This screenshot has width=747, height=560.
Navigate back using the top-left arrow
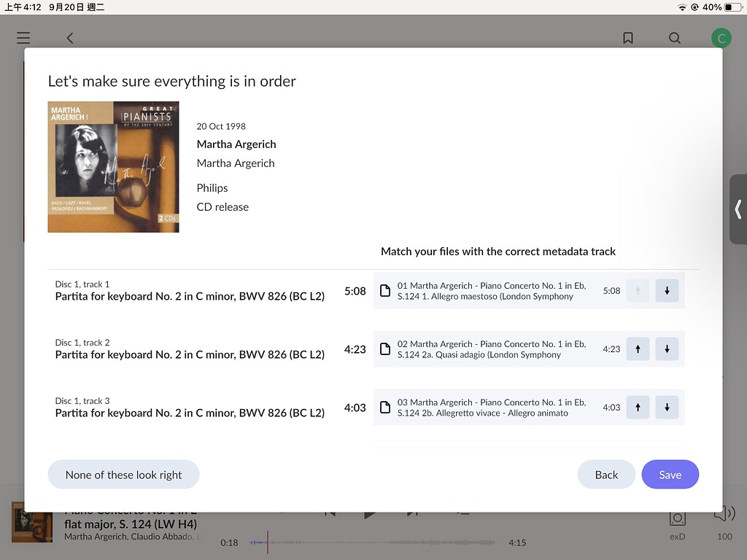click(x=69, y=37)
